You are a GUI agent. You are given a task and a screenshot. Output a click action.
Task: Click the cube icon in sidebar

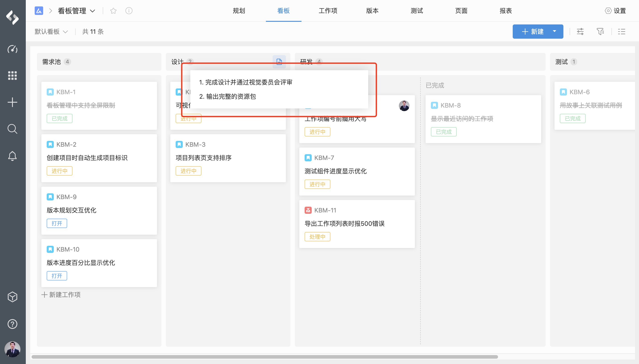tap(12, 297)
